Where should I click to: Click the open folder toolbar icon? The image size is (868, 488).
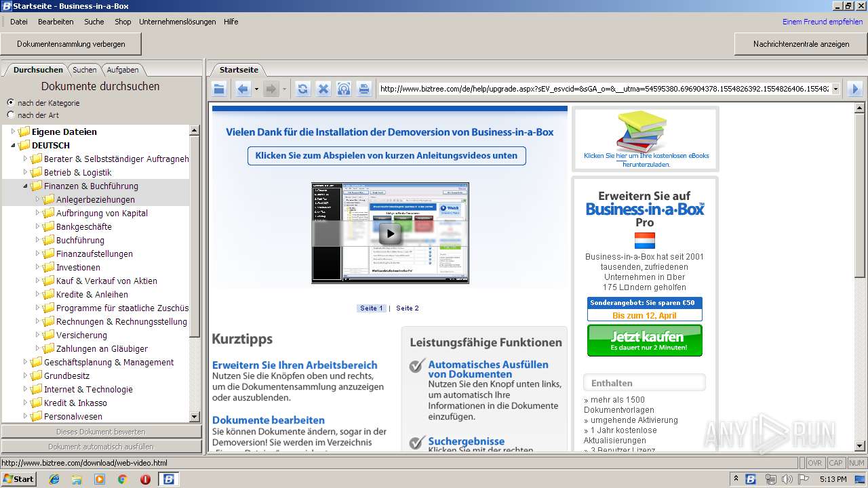pyautogui.click(x=218, y=89)
